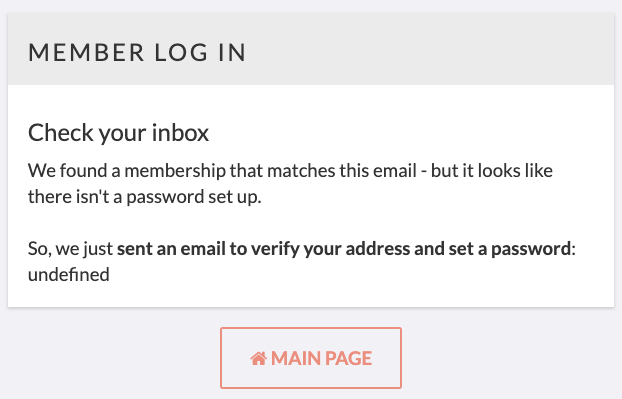Click the word MAIN in the button
Screen dimensions: 622x399
point(295,358)
